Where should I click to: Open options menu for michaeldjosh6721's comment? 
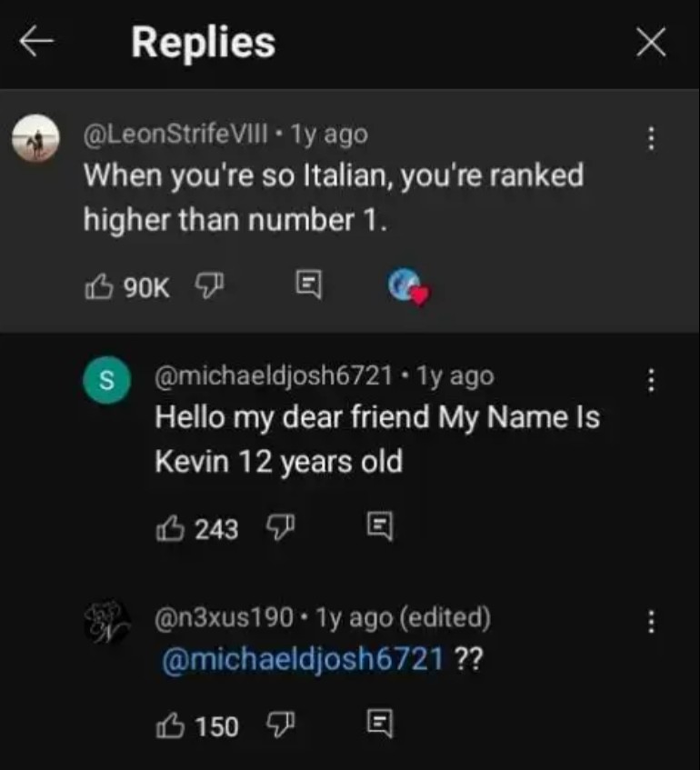tap(649, 379)
